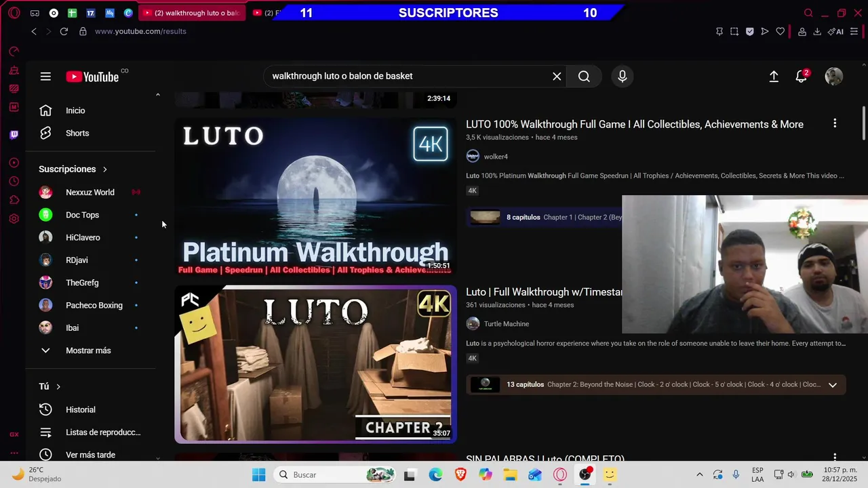Image resolution: width=868 pixels, height=488 pixels.
Task: Go back to the previous page
Action: (34, 31)
